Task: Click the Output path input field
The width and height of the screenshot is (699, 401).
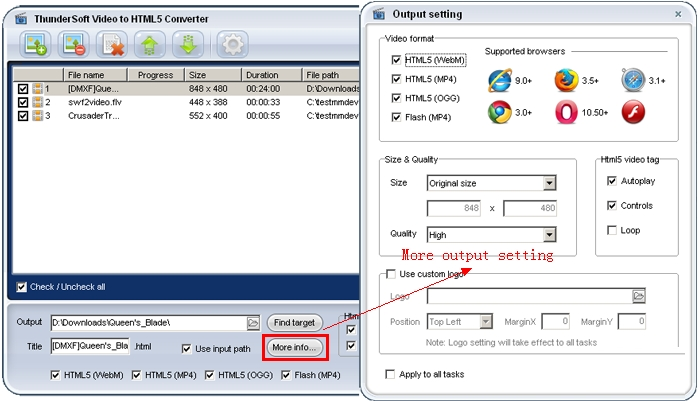Action: tap(149, 323)
